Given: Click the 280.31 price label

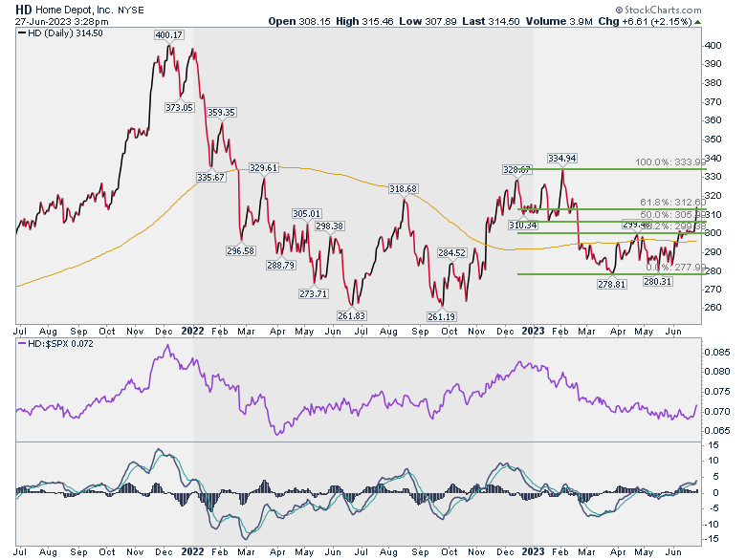Looking at the screenshot, I should 657,281.
